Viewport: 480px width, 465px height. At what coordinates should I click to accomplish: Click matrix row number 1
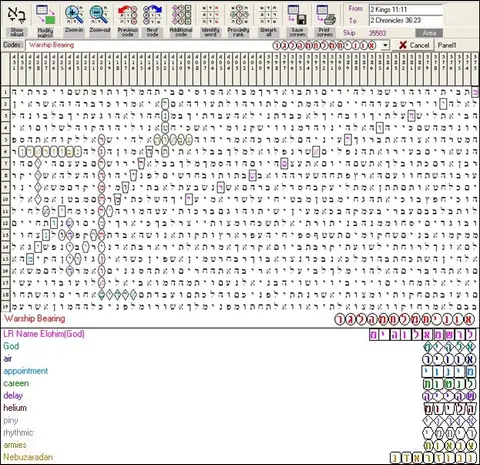click(x=5, y=92)
